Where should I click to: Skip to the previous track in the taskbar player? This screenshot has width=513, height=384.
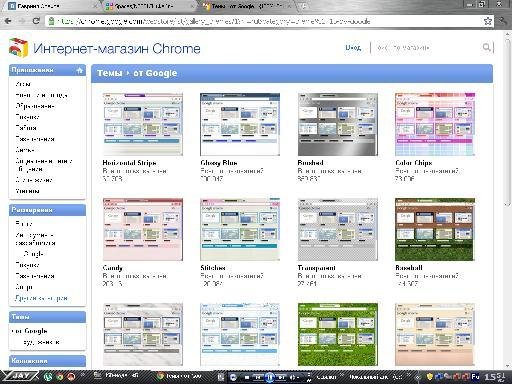click(258, 377)
